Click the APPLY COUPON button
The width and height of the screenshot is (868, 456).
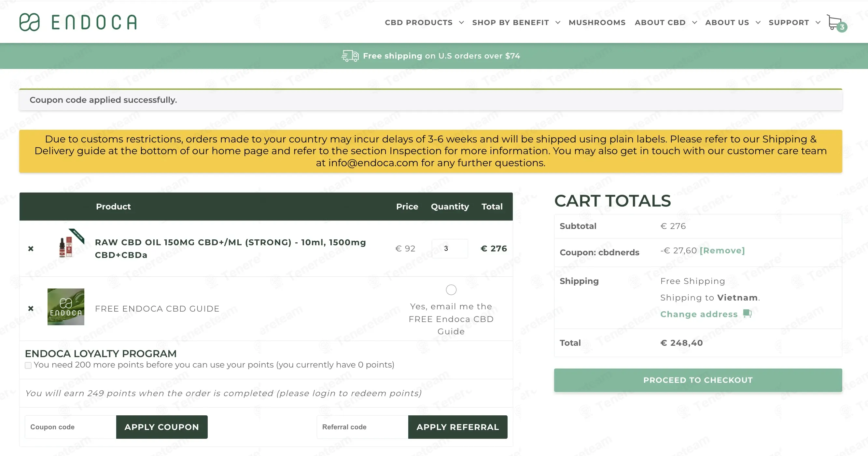[x=162, y=427]
